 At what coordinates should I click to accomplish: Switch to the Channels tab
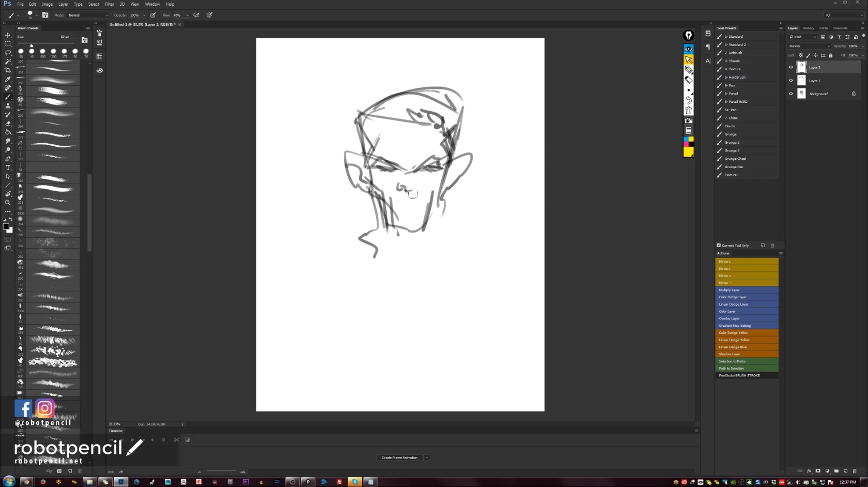[x=840, y=28]
